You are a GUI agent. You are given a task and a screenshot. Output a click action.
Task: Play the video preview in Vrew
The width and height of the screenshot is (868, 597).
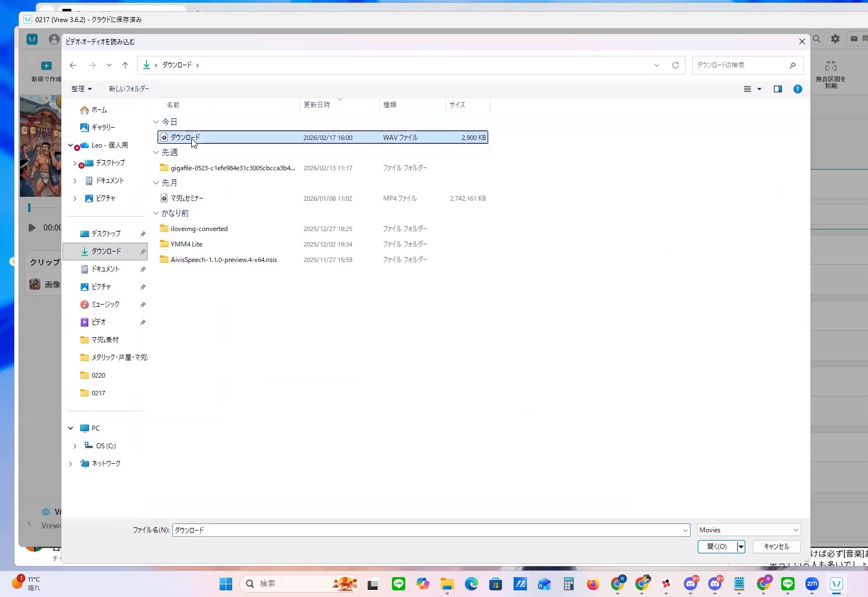[x=32, y=228]
